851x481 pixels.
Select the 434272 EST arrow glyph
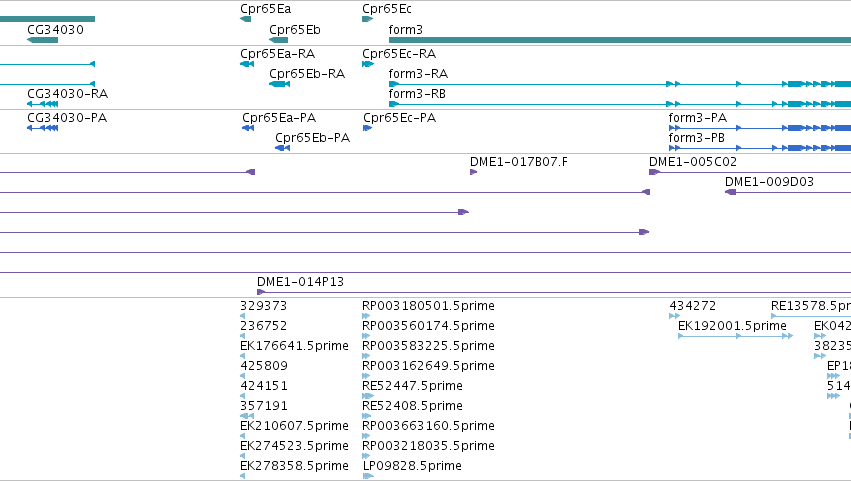[674, 316]
